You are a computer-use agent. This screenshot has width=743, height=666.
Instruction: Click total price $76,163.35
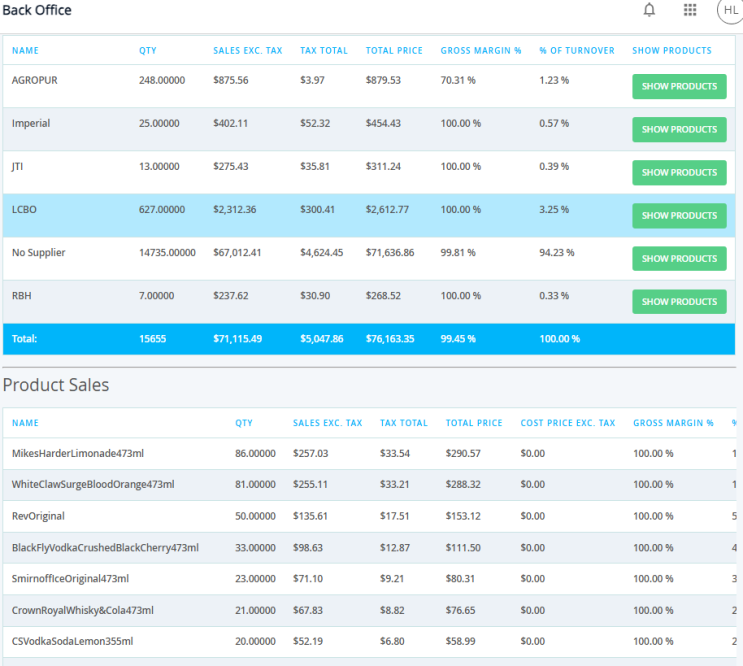point(390,339)
